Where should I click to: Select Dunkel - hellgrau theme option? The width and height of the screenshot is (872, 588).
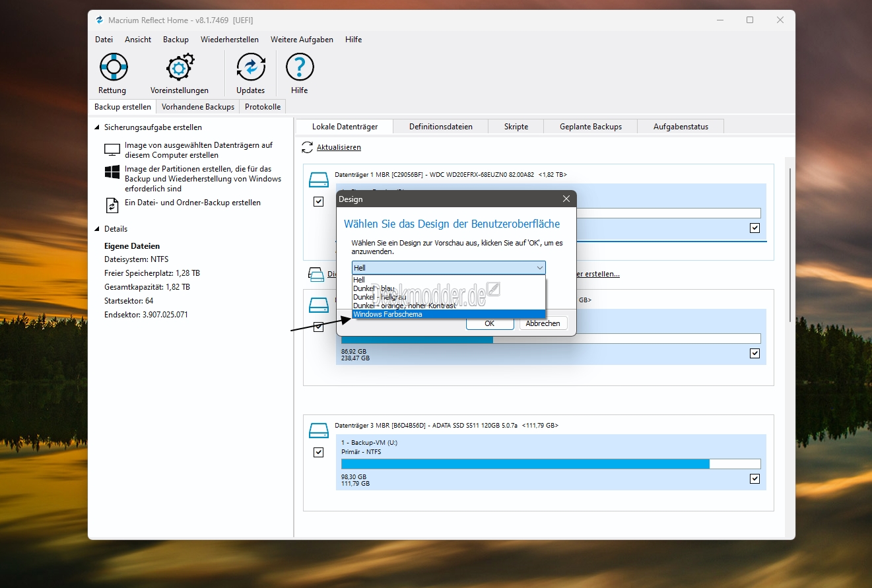click(449, 297)
